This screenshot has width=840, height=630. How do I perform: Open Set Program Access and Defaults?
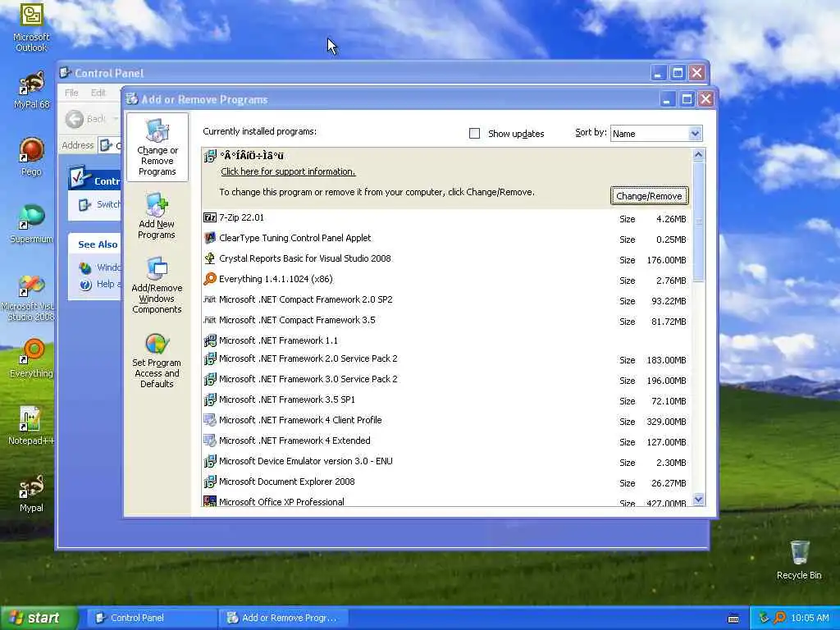click(157, 360)
